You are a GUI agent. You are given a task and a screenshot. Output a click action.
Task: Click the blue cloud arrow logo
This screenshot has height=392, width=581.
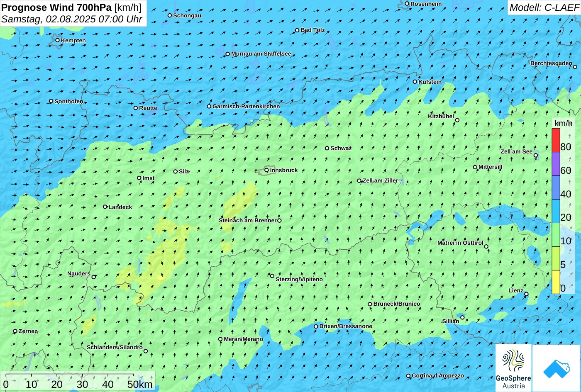[x=556, y=368]
